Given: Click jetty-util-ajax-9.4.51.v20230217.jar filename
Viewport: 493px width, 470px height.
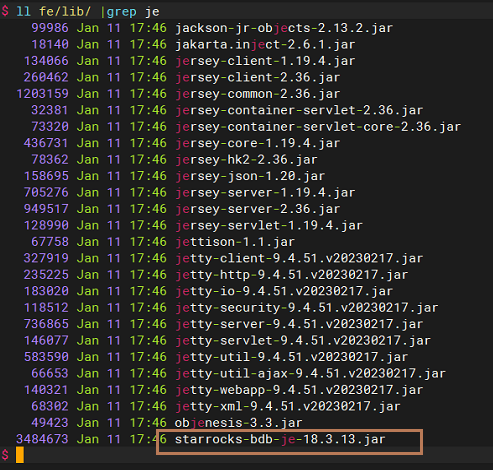Looking at the screenshot, I should (x=310, y=373).
